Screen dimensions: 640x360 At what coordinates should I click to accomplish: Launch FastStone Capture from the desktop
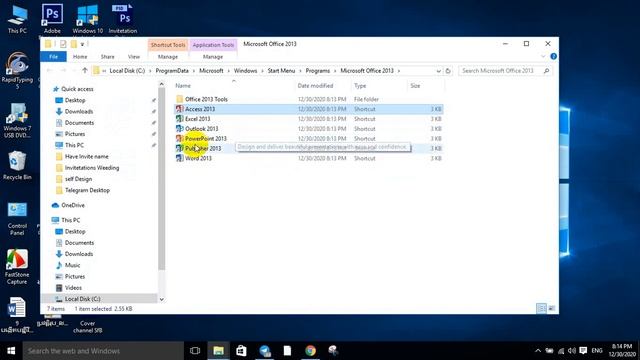click(17, 267)
